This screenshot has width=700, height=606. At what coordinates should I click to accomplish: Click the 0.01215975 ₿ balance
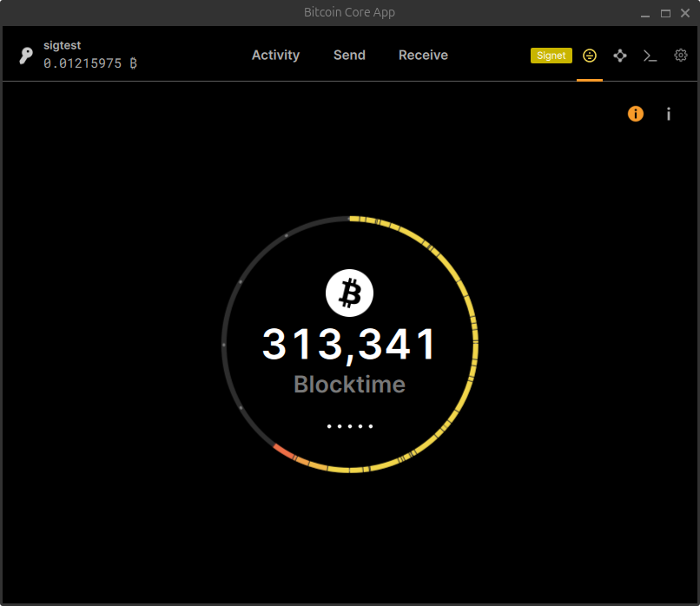(x=90, y=63)
